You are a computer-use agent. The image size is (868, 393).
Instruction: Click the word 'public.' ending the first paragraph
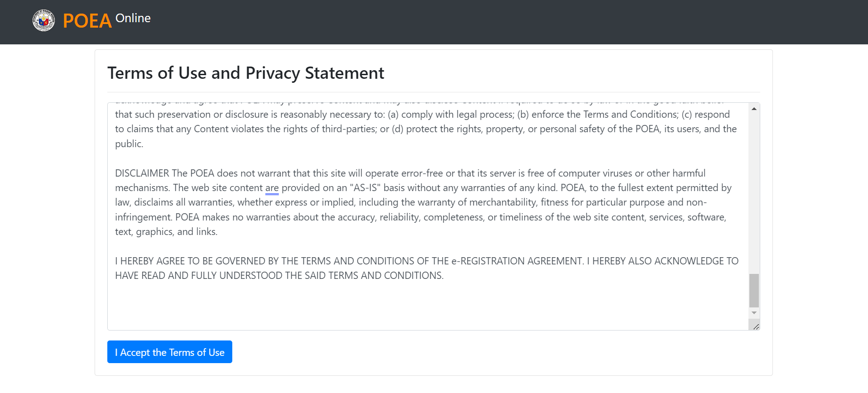[129, 144]
